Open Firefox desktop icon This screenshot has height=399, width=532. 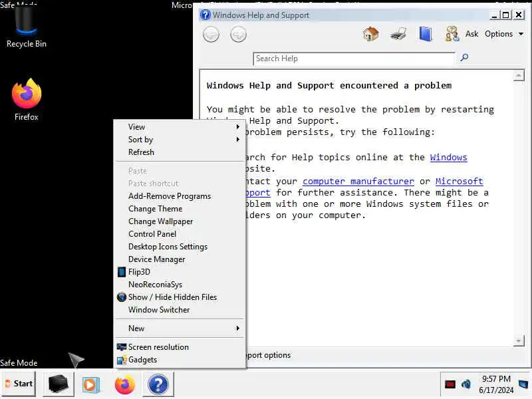tap(27, 100)
